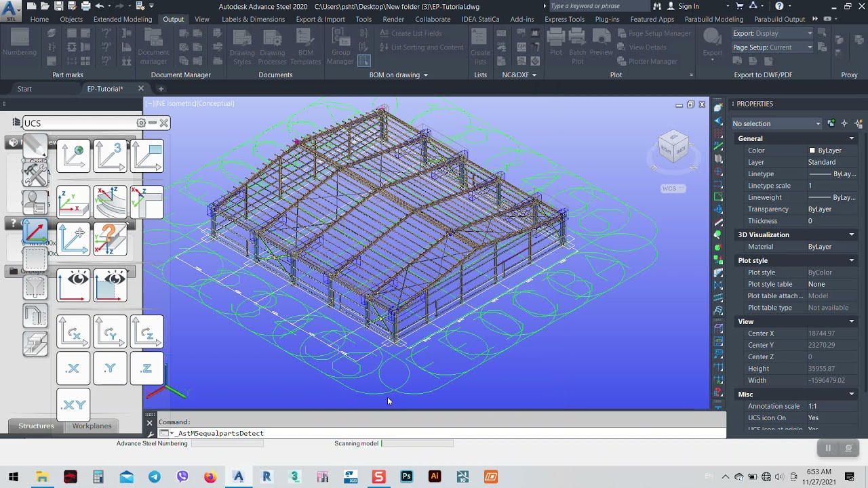Open the wrench tools category icon
Viewport: 868px width, 488px height.
pyautogui.click(x=35, y=174)
